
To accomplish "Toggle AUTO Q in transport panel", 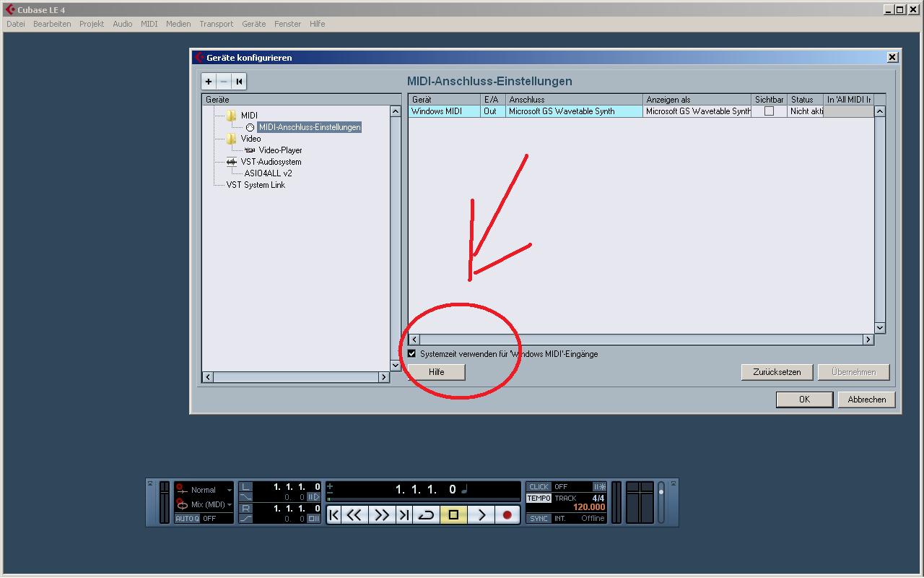I will pyautogui.click(x=186, y=518).
